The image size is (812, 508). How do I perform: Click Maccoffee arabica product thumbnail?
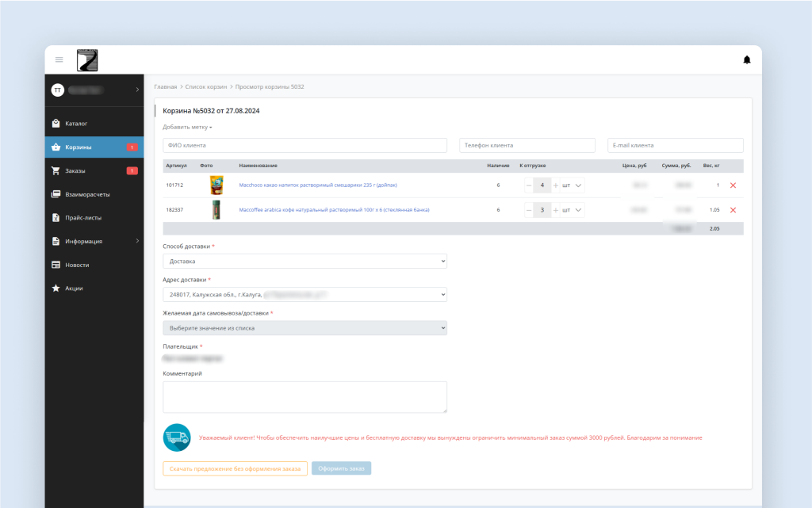point(216,210)
